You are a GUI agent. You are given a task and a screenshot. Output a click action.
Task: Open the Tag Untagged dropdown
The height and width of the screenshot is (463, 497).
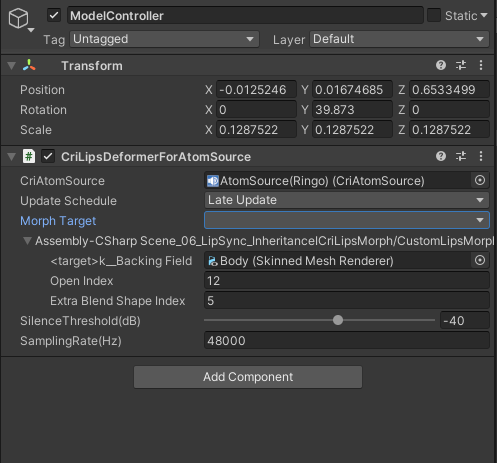(164, 39)
